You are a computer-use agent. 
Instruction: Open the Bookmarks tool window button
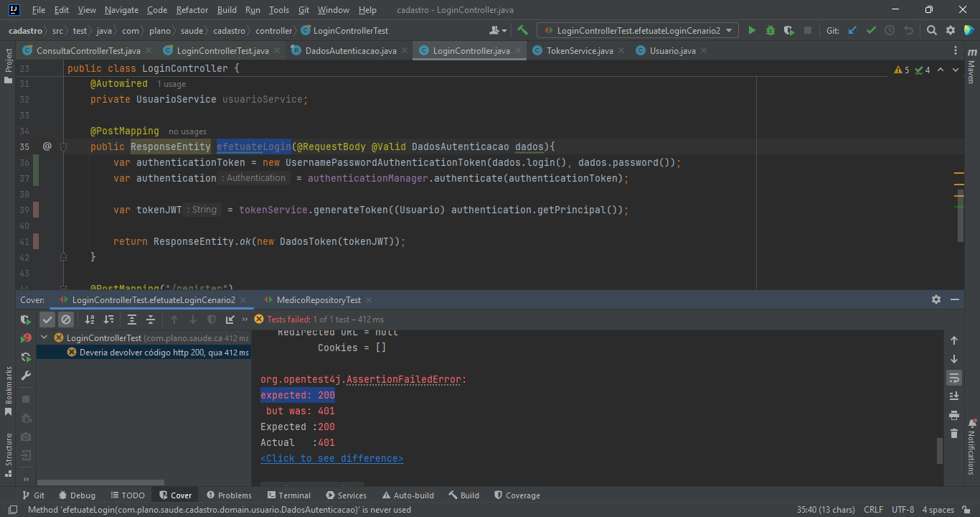click(x=9, y=391)
